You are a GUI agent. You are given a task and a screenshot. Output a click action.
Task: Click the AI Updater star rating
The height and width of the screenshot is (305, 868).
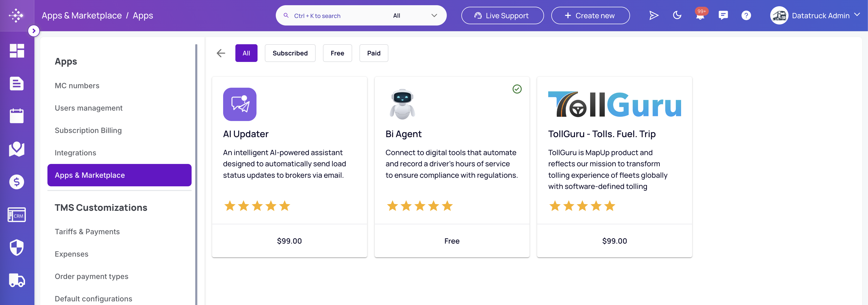pyautogui.click(x=257, y=206)
